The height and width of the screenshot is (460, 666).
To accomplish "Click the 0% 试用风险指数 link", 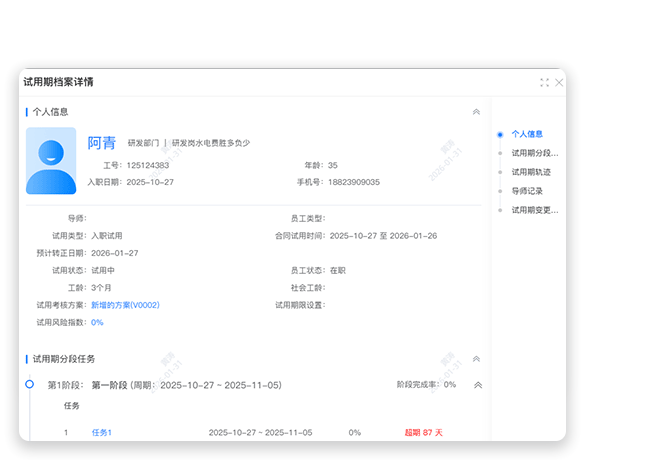I will [97, 322].
